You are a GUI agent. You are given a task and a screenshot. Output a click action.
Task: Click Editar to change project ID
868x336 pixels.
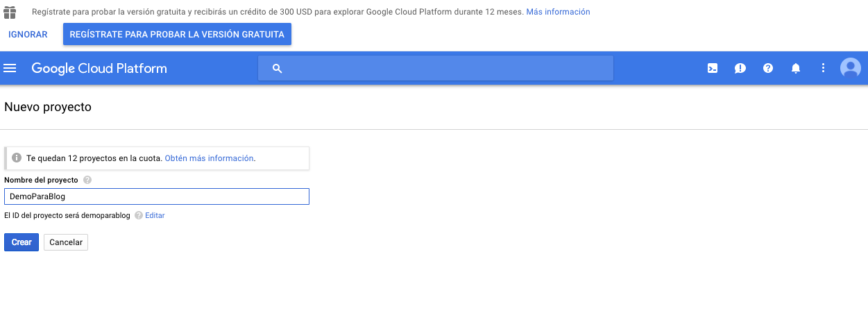[x=155, y=216]
